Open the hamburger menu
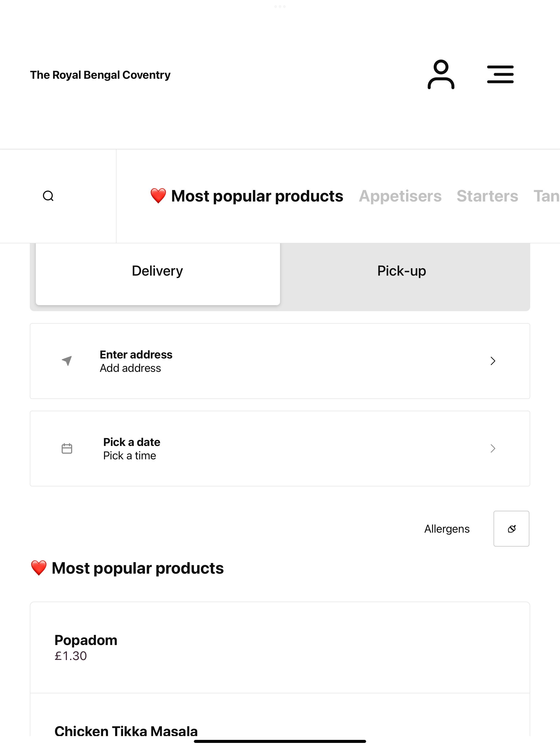Screen dimensions: 560x747 pos(500,74)
